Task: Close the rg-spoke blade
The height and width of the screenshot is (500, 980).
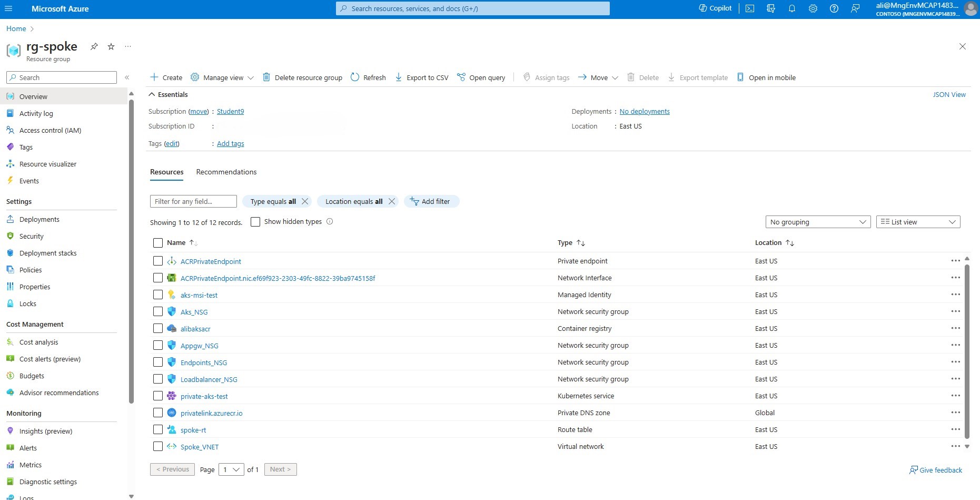Action: pos(963,46)
